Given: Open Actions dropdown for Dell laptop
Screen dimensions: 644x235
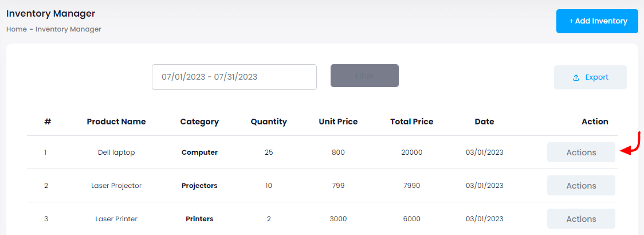Looking at the screenshot, I should (581, 152).
